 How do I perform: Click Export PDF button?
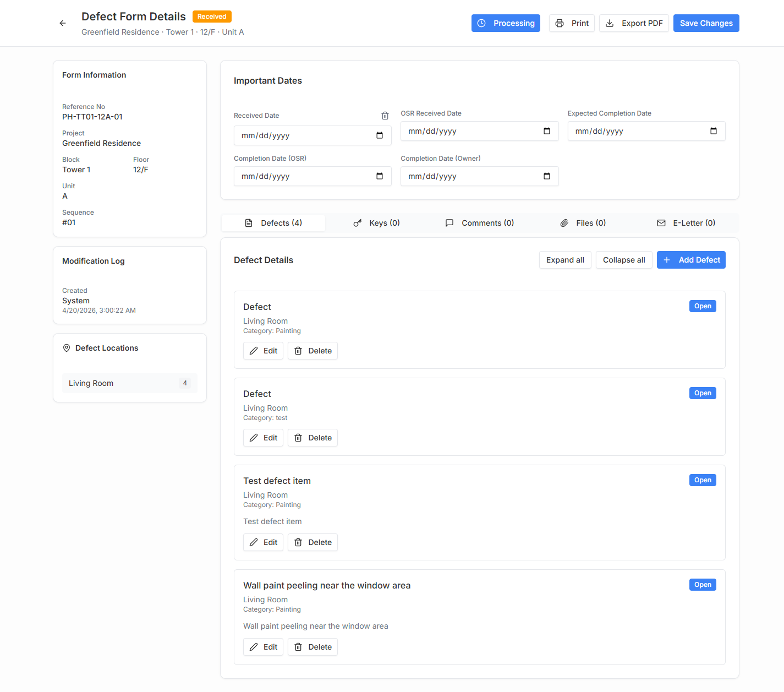(x=634, y=23)
